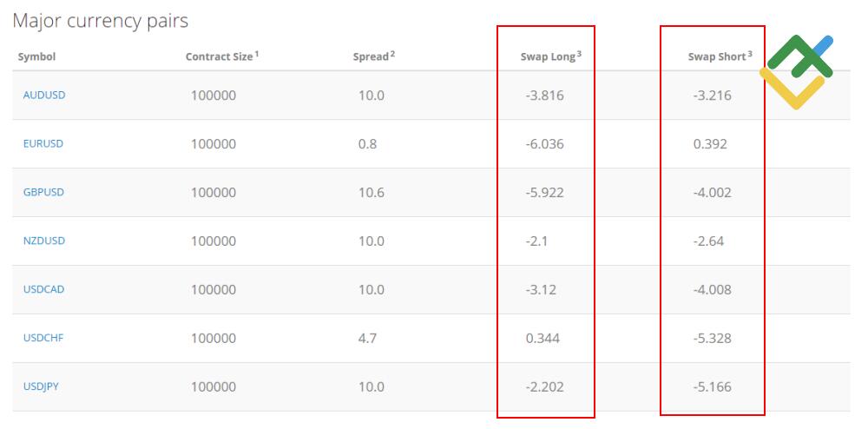
Task: Click the USDJPY swap short value -5.166
Action: 713,387
